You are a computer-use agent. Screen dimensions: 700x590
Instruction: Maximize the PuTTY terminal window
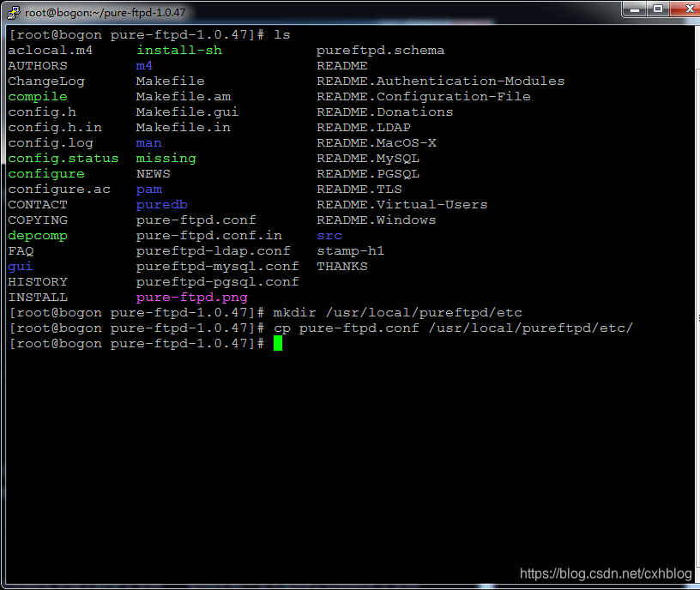click(x=658, y=9)
